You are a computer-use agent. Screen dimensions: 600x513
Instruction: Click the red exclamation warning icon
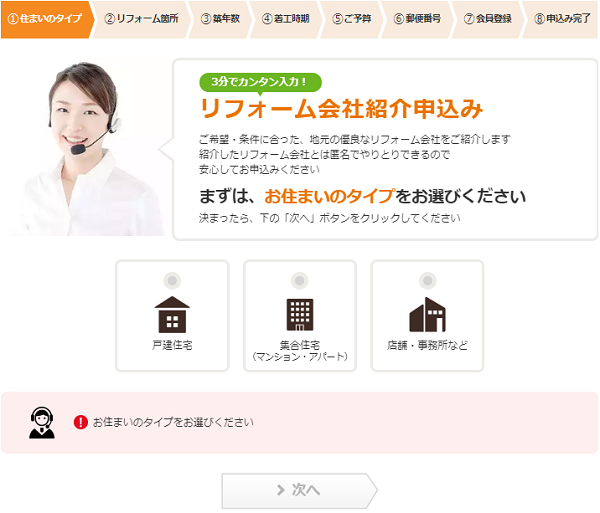coord(81,422)
